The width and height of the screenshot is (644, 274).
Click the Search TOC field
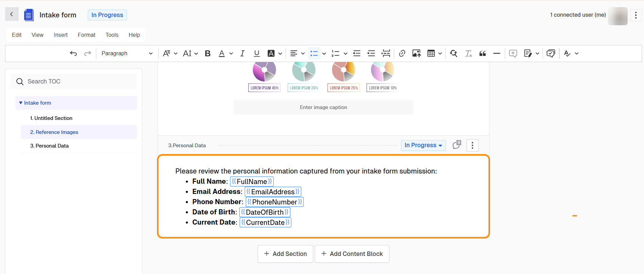[78, 81]
